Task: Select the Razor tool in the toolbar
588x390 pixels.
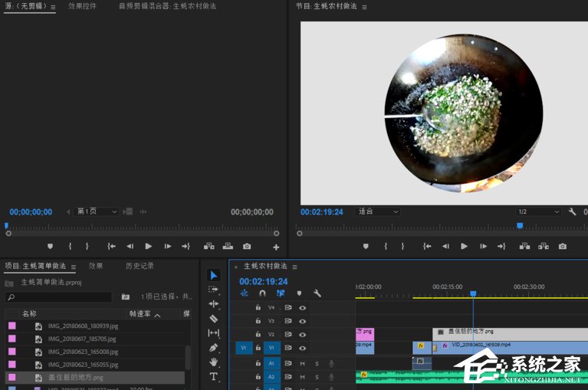Action: (x=214, y=318)
